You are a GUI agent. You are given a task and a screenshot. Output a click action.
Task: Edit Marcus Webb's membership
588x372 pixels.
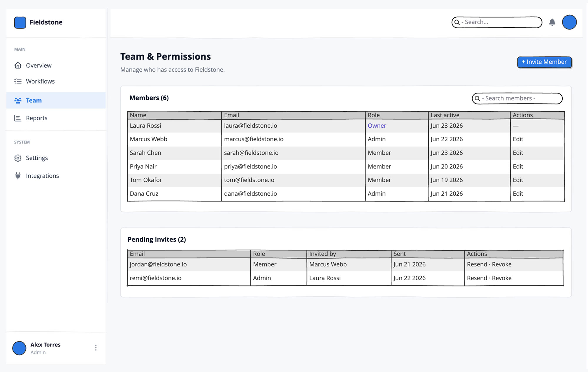click(x=518, y=139)
